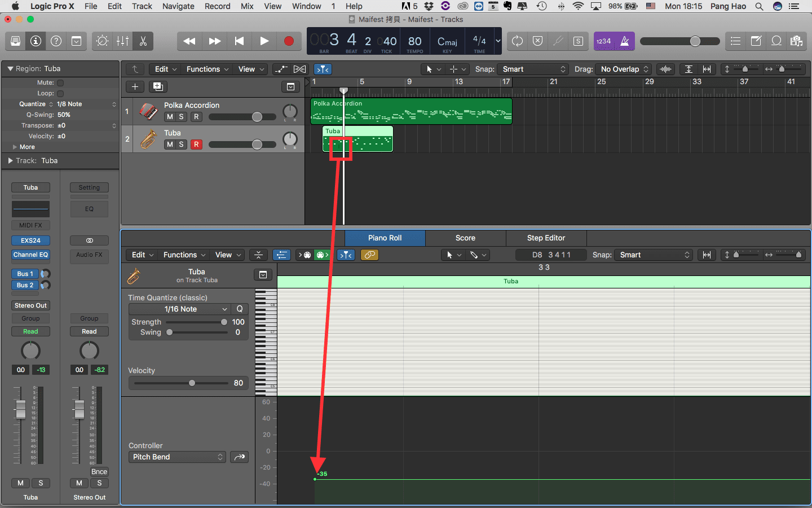Click the Q quantize button
The image size is (812, 508).
click(240, 309)
